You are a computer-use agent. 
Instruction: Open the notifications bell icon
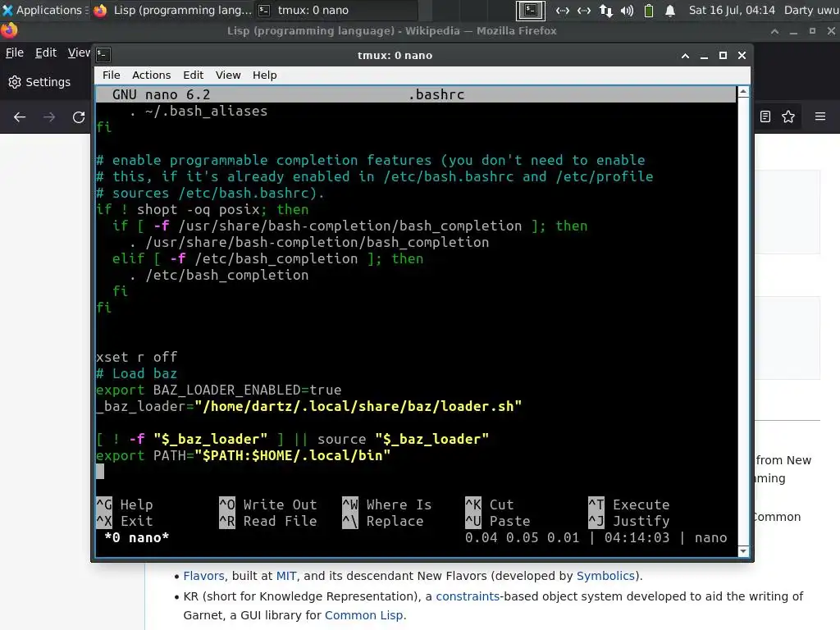click(670, 10)
